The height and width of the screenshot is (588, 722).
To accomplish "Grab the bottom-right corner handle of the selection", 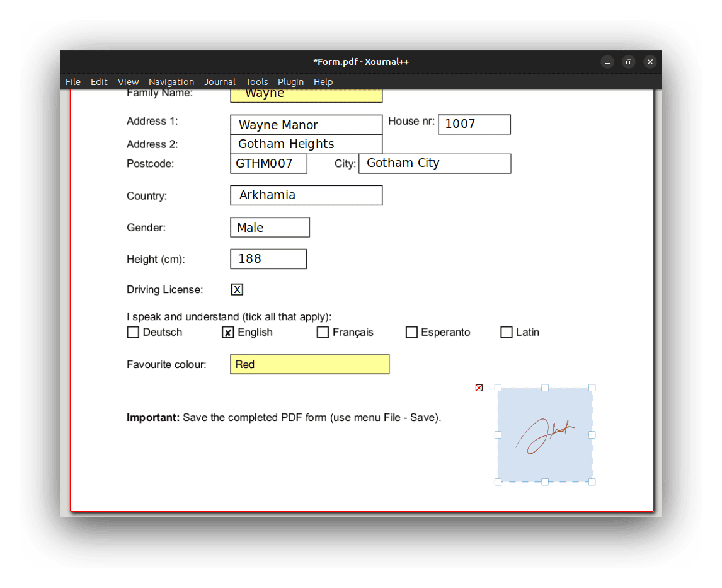I will click(x=592, y=482).
